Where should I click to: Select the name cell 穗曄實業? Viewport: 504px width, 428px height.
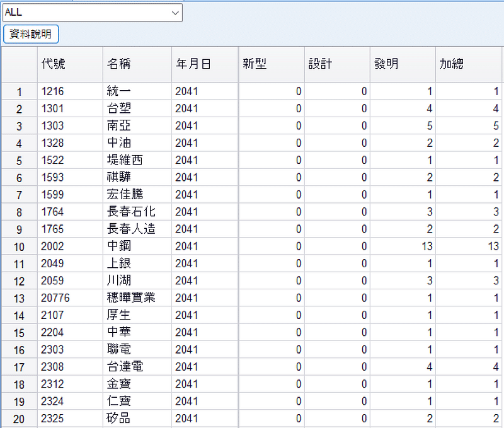click(137, 298)
